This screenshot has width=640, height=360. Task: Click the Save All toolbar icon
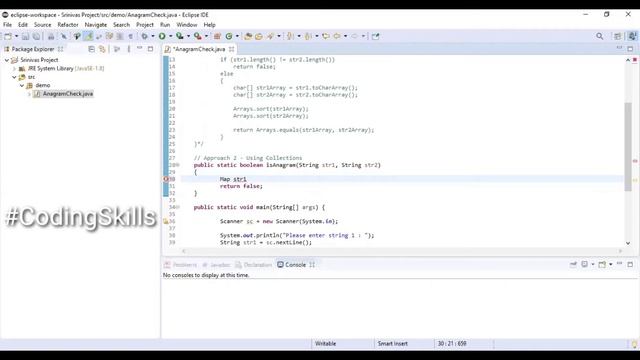pos(36,36)
